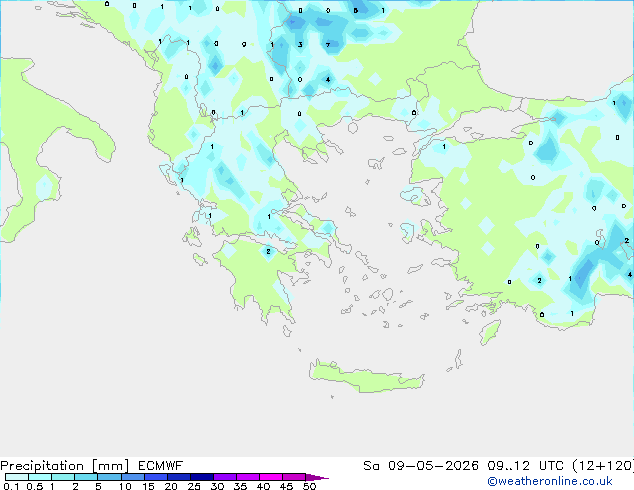The width and height of the screenshot is (634, 490).
Task: Click the 20 to 25 mm legend swatch
Action: [x=179, y=477]
